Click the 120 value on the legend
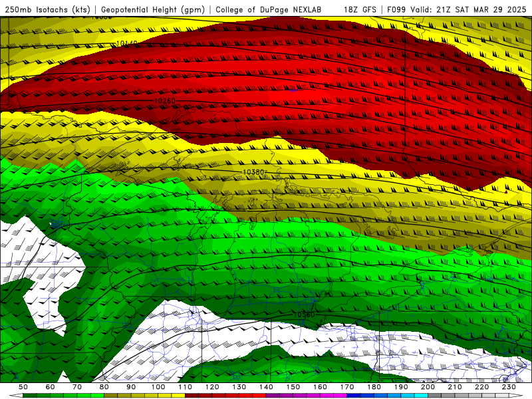Viewport: 532px width, 399px height. click(x=212, y=387)
